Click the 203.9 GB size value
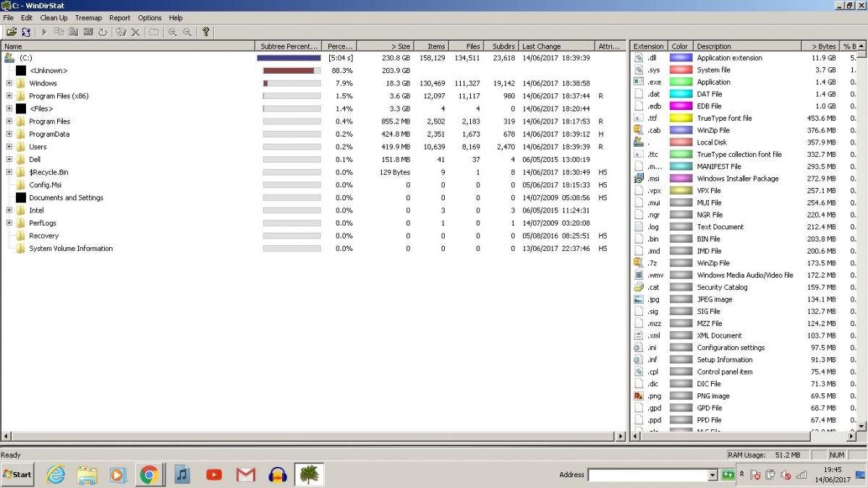This screenshot has height=488, width=868. point(396,71)
